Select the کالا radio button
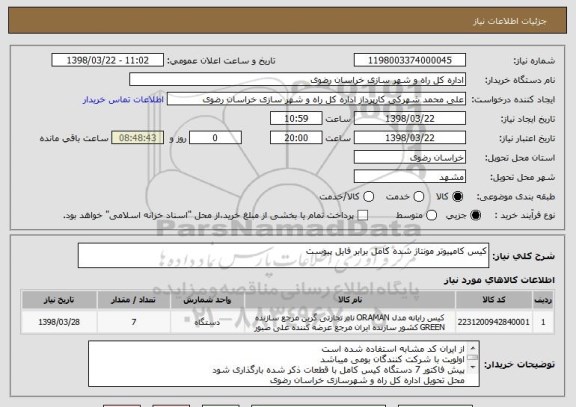Screen dimensions: 576x407 coord(457,197)
